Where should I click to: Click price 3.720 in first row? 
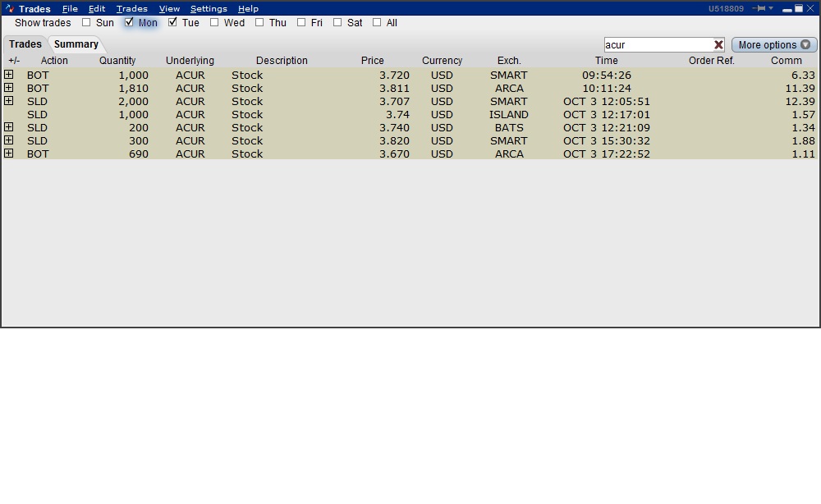tap(394, 76)
